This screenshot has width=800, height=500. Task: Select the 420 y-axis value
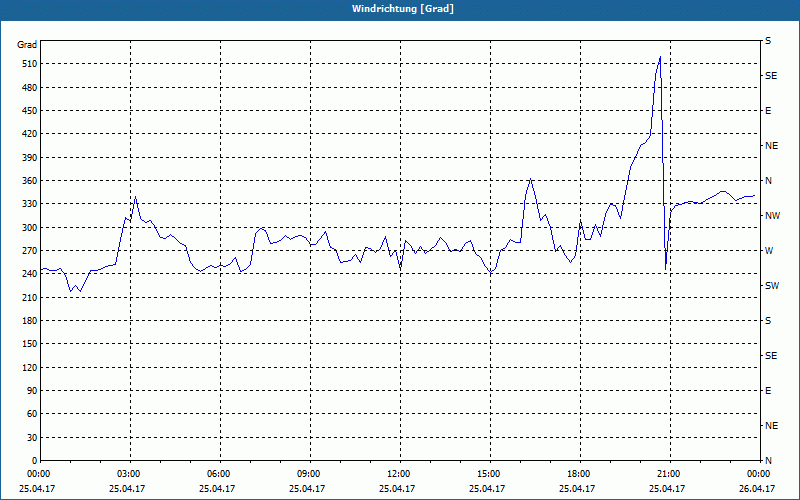pyautogui.click(x=30, y=134)
